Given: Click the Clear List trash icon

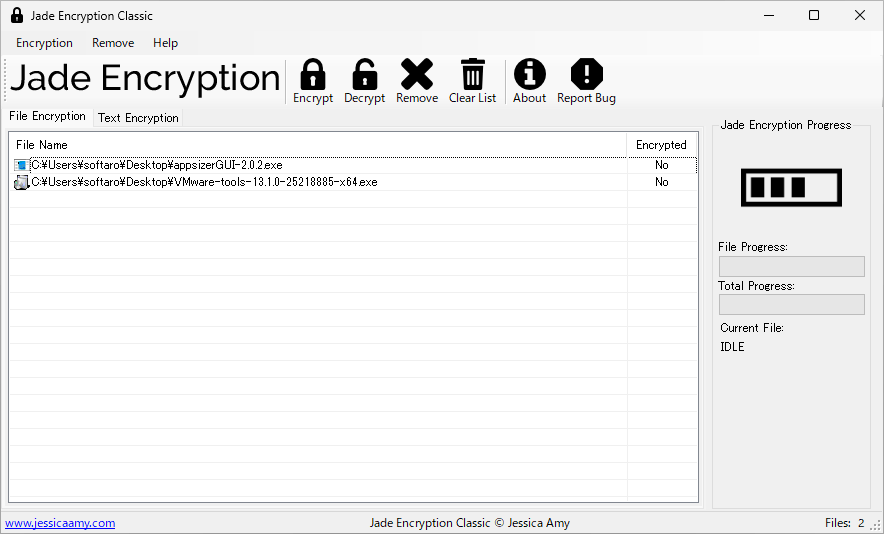Looking at the screenshot, I should (472, 74).
